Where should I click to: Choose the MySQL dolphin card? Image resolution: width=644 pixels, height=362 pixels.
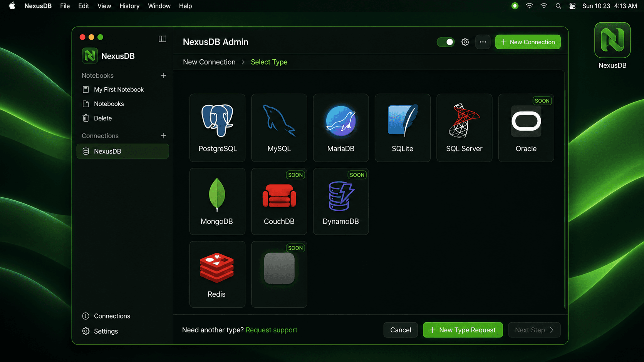pos(279,128)
